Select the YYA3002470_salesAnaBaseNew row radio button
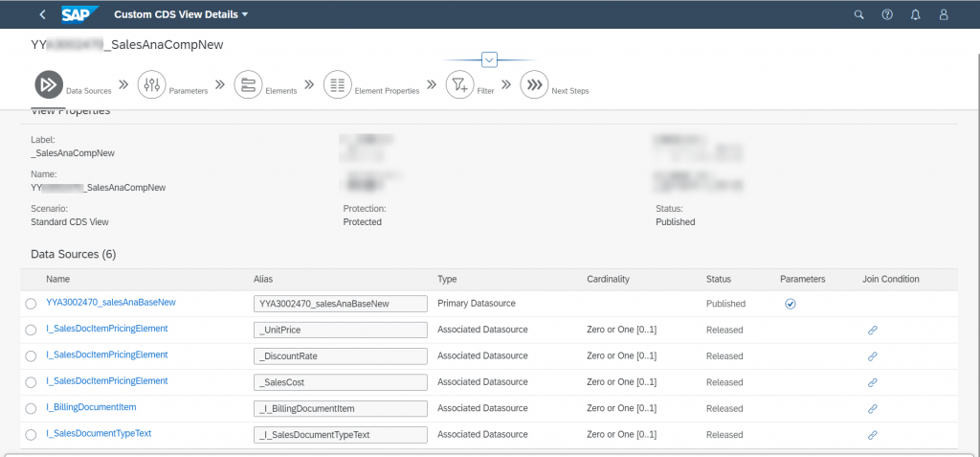 click(31, 304)
